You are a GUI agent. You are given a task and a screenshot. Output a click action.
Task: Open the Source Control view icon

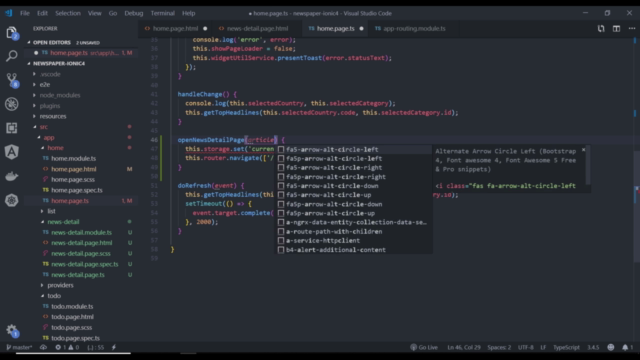click(x=11, y=80)
